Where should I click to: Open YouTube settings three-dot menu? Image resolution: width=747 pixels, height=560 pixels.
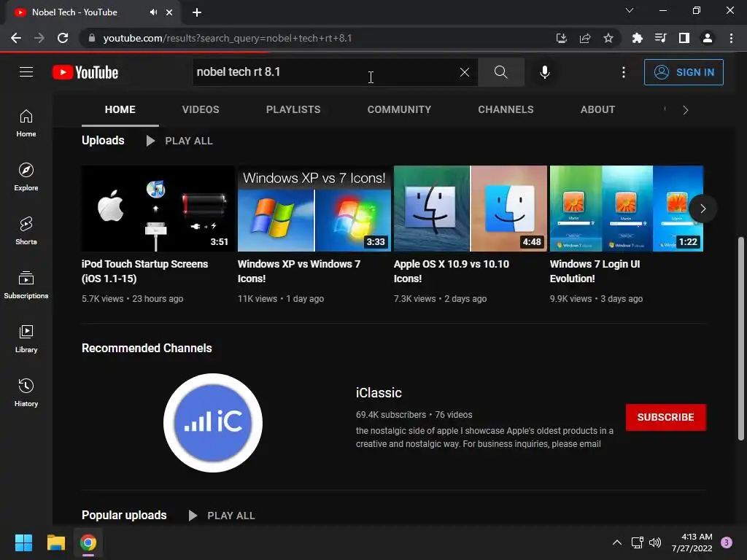coord(623,72)
